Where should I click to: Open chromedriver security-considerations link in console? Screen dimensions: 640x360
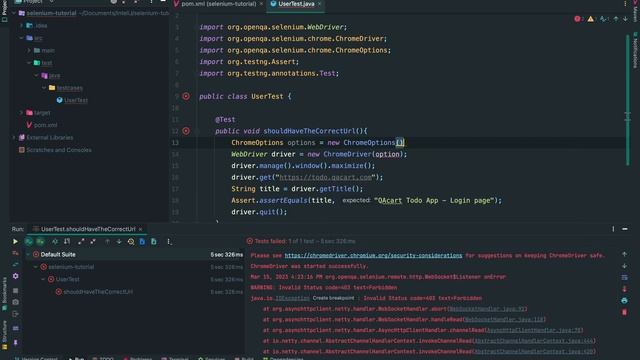click(373, 256)
